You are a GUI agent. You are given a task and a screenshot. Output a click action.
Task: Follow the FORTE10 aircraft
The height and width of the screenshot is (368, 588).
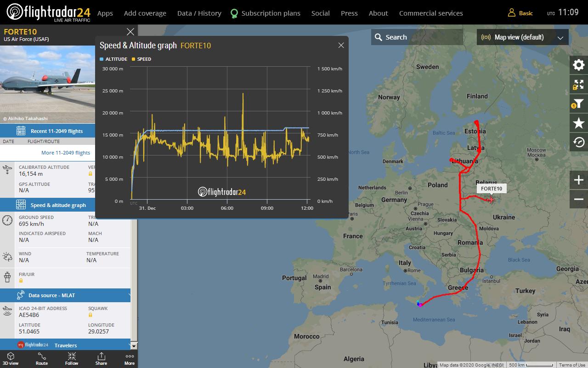72,359
